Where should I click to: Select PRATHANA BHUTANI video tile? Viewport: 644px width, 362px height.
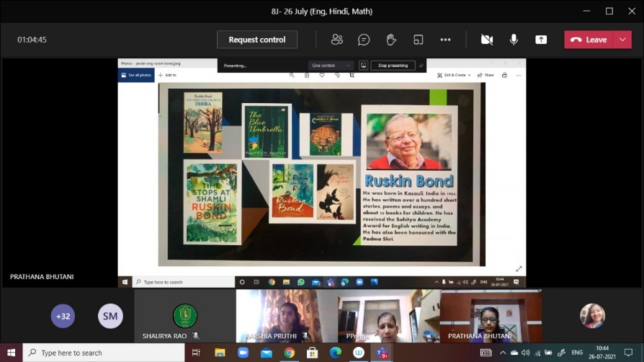[491, 316]
